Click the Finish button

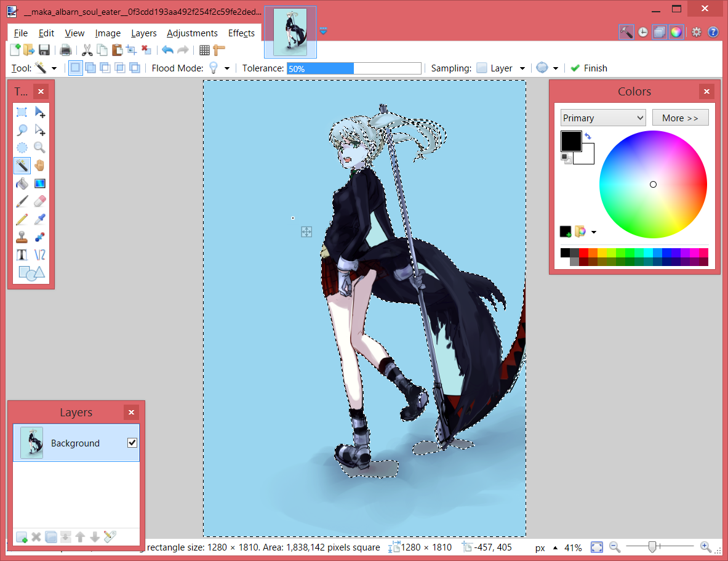tap(589, 68)
